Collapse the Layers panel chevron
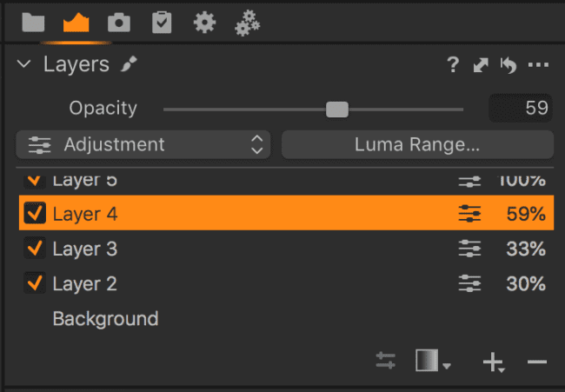Screen dimensions: 565x392 coord(23,64)
